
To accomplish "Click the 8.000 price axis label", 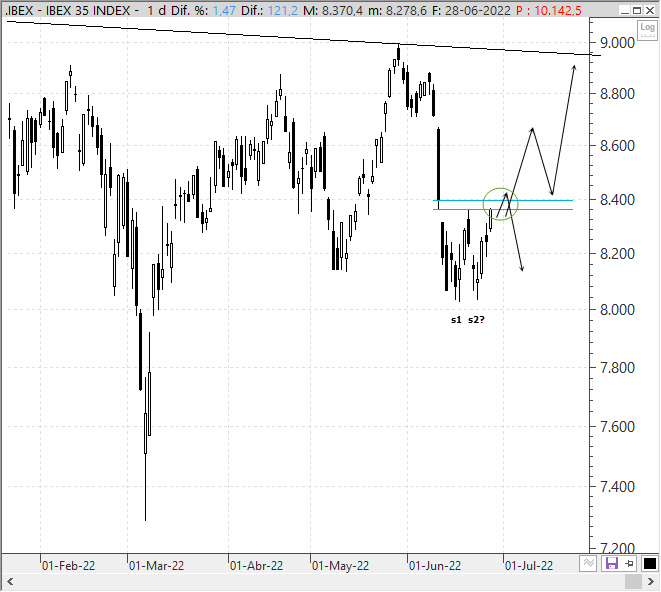I will click(x=617, y=310).
